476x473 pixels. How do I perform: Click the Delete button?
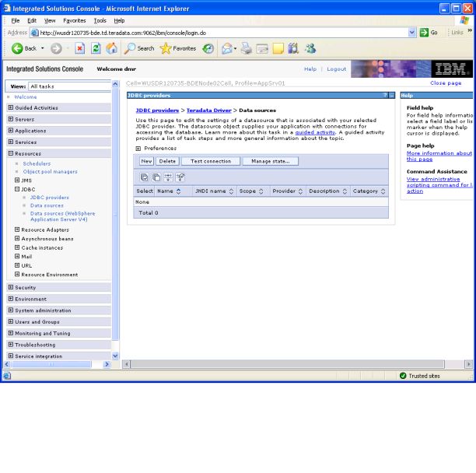coord(167,161)
